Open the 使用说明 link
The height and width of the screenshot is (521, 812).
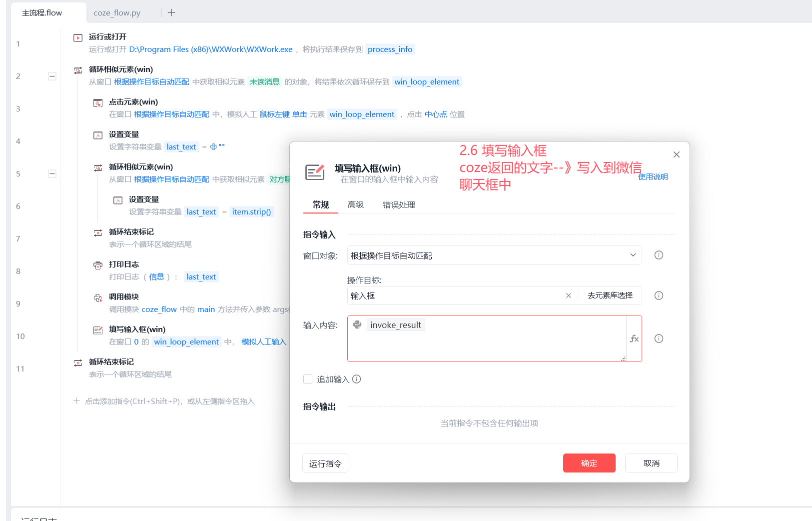point(653,176)
